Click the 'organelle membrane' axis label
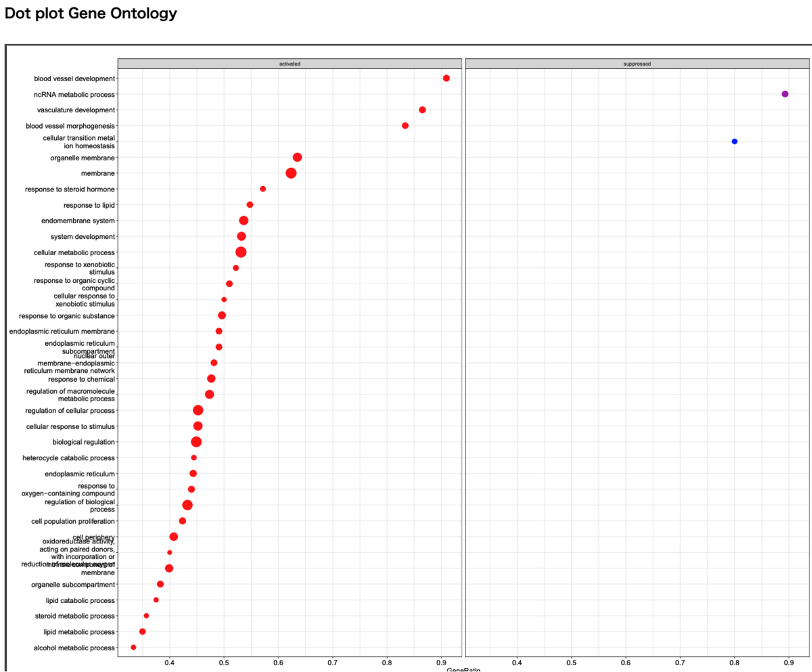Viewport: 812px width, 672px height. (x=83, y=158)
